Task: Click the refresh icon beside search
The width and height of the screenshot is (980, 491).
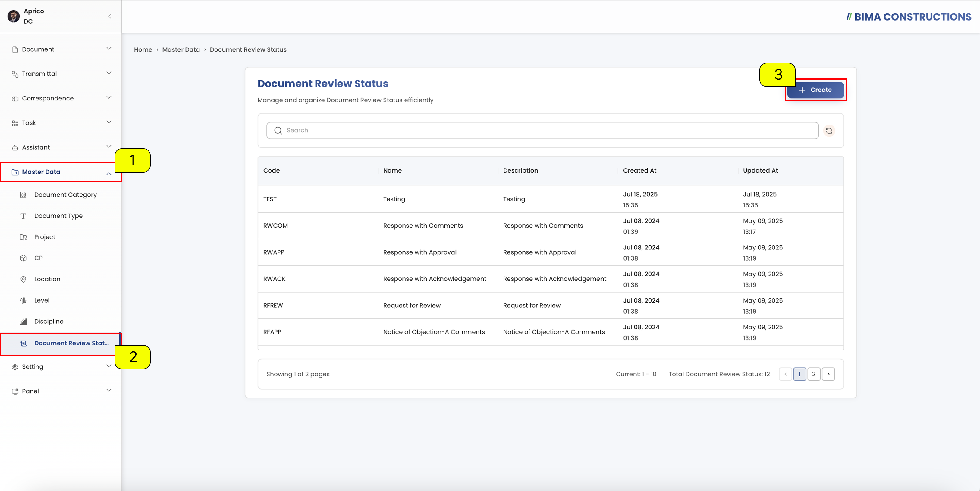Action: click(x=829, y=131)
